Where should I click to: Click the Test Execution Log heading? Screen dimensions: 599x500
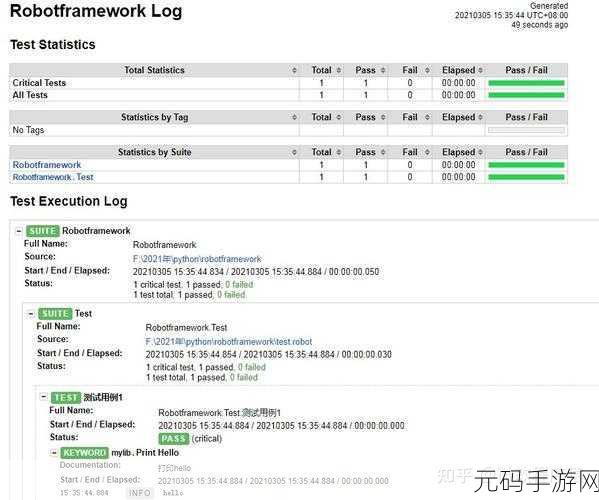click(69, 201)
